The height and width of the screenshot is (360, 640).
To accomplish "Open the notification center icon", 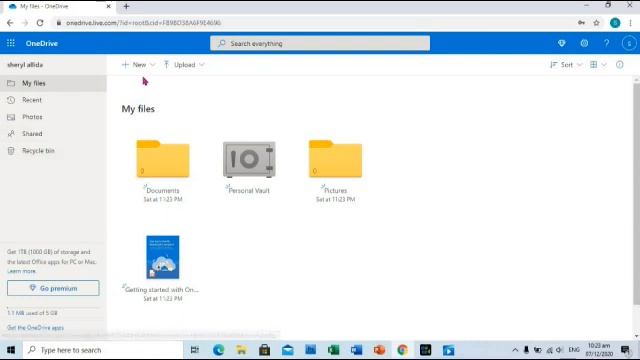I will pyautogui.click(x=625, y=350).
